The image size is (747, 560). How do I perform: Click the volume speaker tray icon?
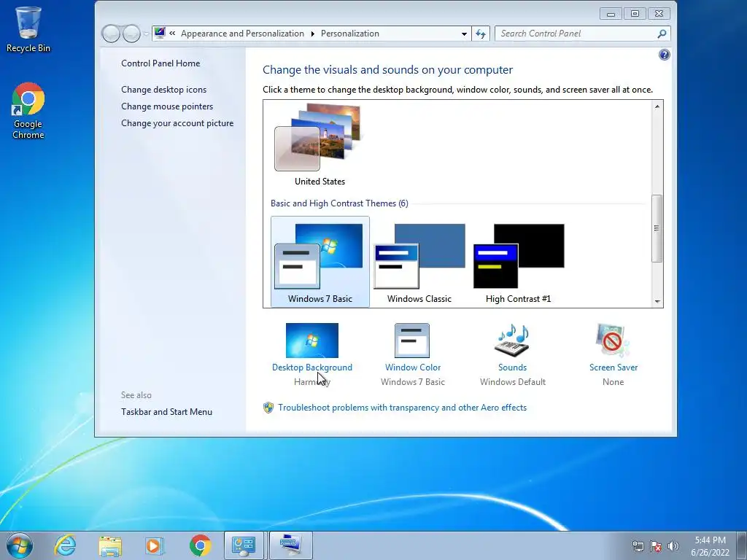tap(673, 546)
